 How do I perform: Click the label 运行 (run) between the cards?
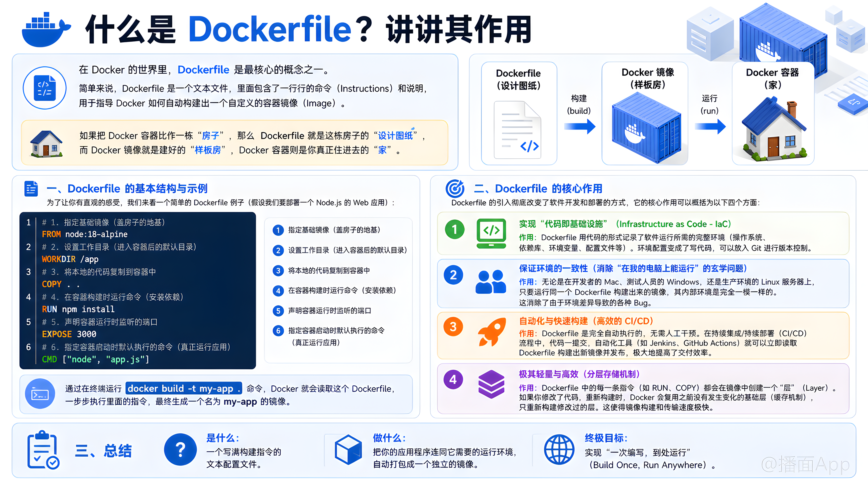click(x=710, y=104)
